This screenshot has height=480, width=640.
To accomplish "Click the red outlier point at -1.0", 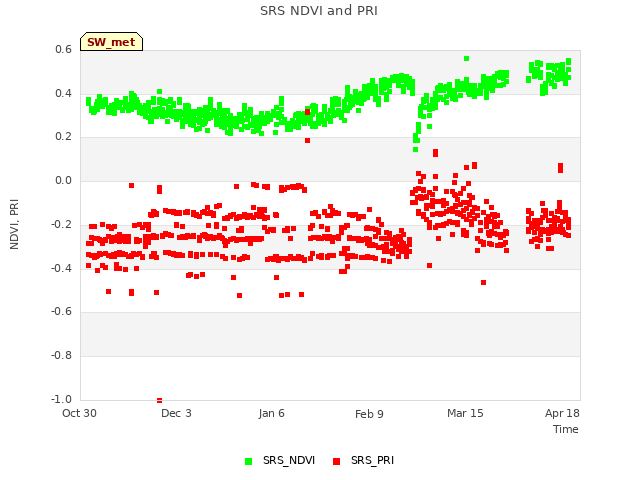I will click(x=160, y=400).
